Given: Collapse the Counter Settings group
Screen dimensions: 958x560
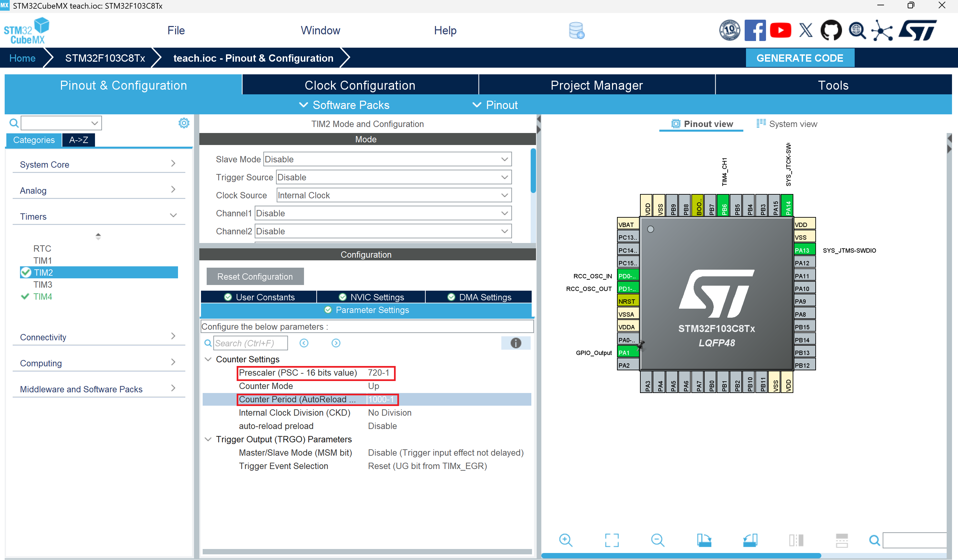Looking at the screenshot, I should click(x=208, y=359).
